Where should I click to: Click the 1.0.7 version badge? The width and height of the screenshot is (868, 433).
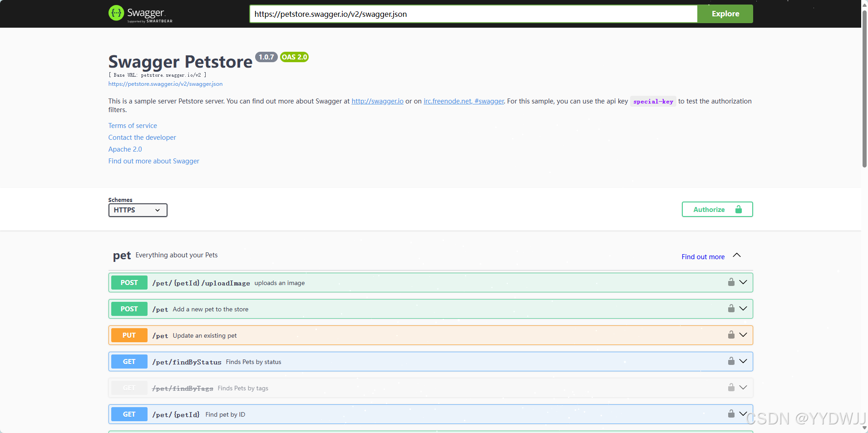266,57
